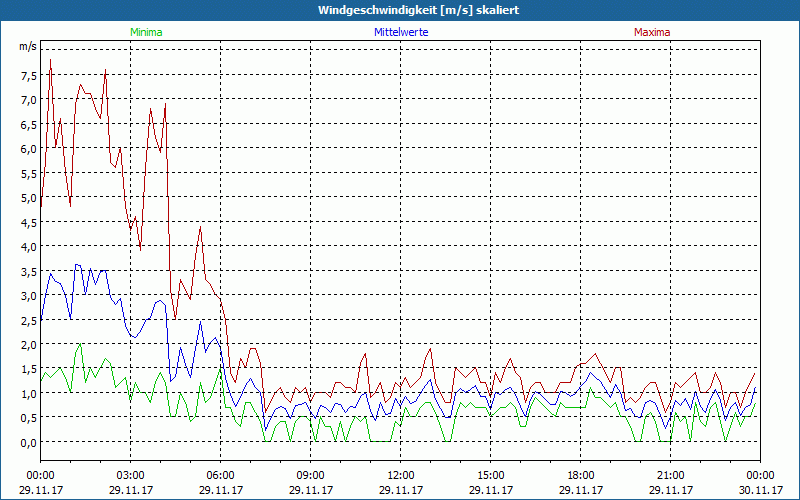
Task: Click the 09:00 time axis label
Action: [x=311, y=476]
